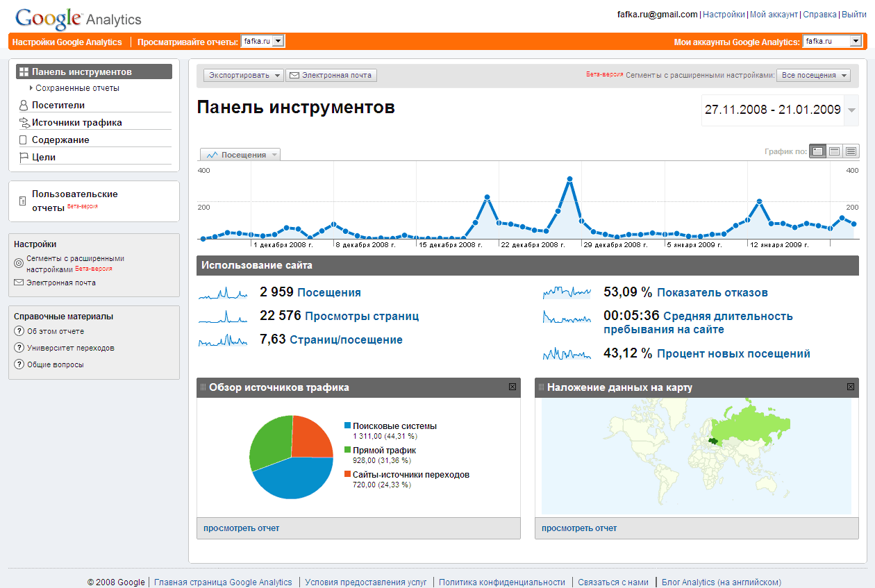
Task: Click the highest peak point on visits graph
Action: 569,179
